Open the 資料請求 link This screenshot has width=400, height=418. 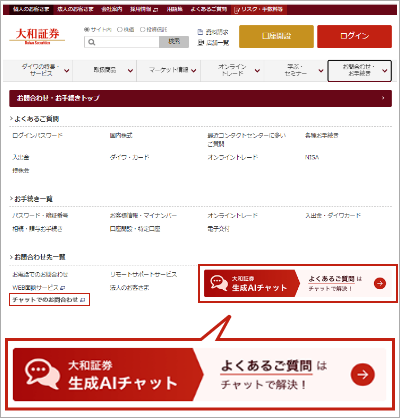click(217, 32)
